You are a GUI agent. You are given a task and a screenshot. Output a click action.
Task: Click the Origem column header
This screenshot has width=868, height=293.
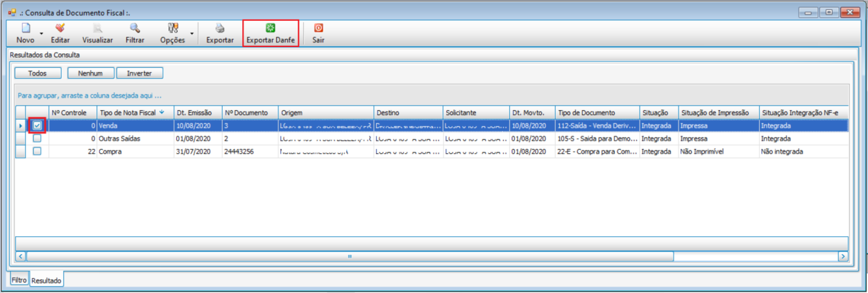(325, 112)
